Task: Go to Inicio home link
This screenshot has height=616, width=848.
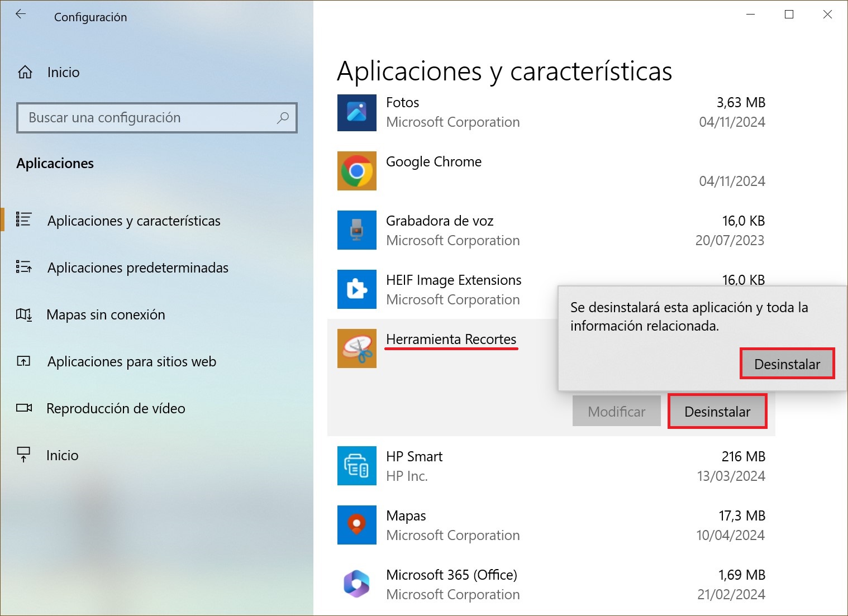Action: pyautogui.click(x=63, y=72)
